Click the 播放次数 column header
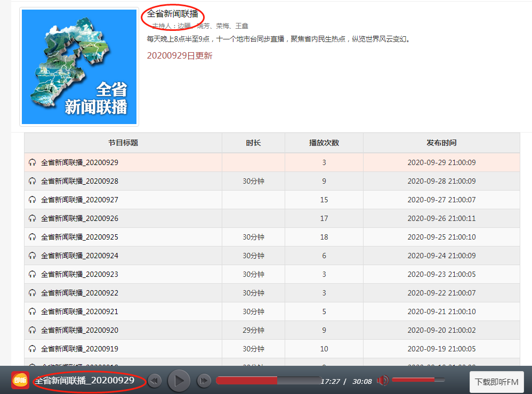The image size is (532, 394). pos(324,143)
